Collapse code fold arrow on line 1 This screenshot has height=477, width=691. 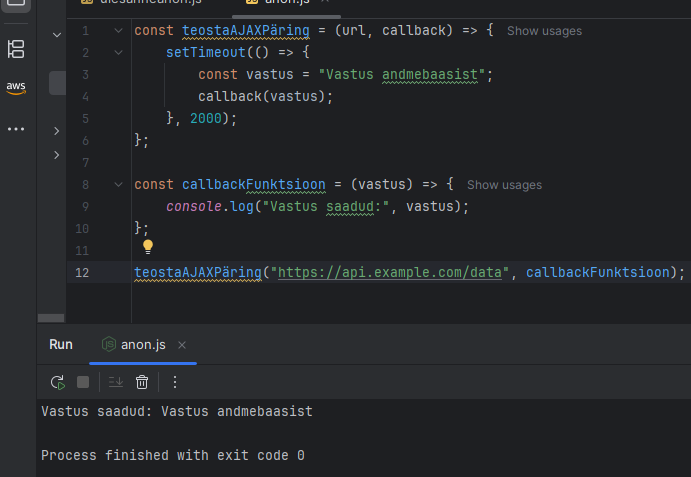pos(119,31)
